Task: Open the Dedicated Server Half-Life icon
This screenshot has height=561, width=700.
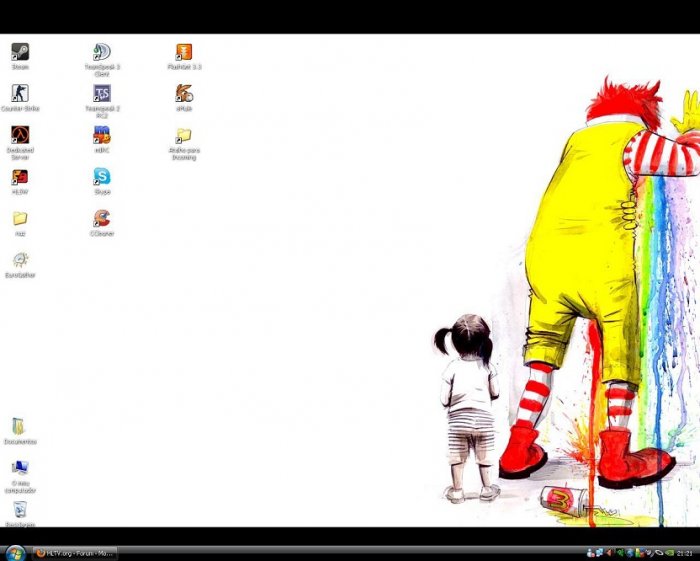Action: pos(20,143)
